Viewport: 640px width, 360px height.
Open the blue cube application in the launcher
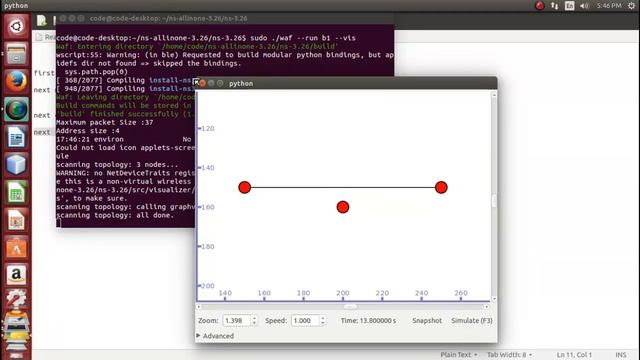tap(16, 165)
